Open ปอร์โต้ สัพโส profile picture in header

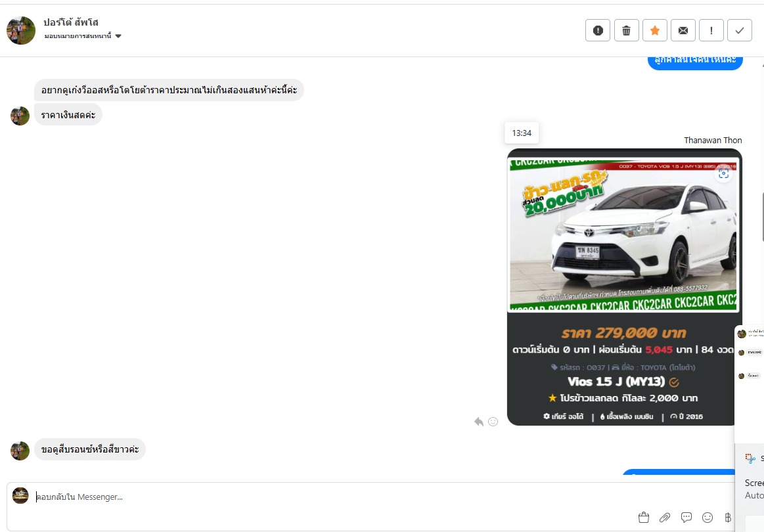click(21, 30)
